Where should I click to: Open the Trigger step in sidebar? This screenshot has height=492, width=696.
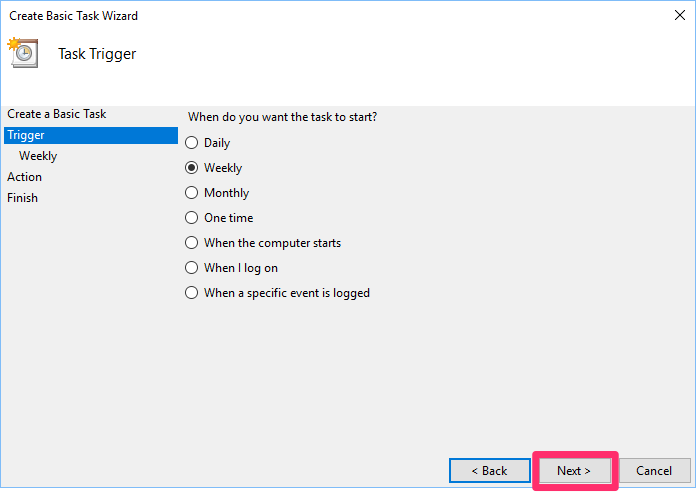pyautogui.click(x=91, y=135)
